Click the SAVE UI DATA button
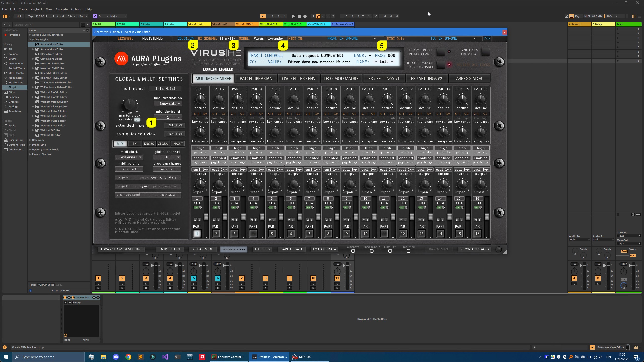The height and width of the screenshot is (362, 644). click(292, 249)
